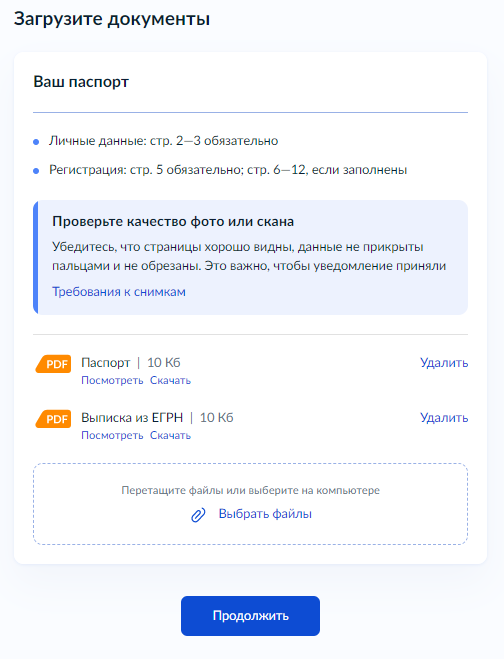Click the Паспорт file name
The width and height of the screenshot is (504, 659).
pyautogui.click(x=106, y=363)
